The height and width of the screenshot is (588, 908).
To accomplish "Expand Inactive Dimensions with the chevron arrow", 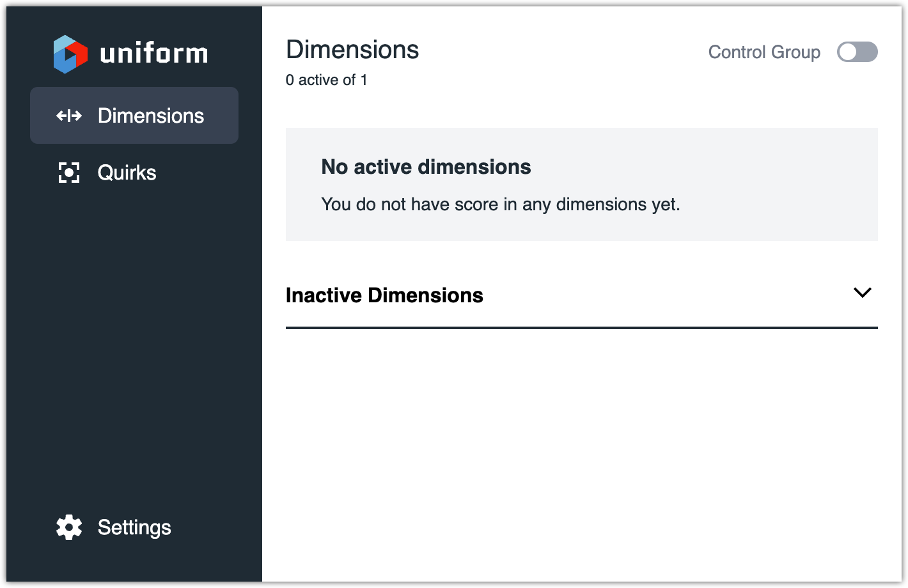I will pyautogui.click(x=862, y=293).
